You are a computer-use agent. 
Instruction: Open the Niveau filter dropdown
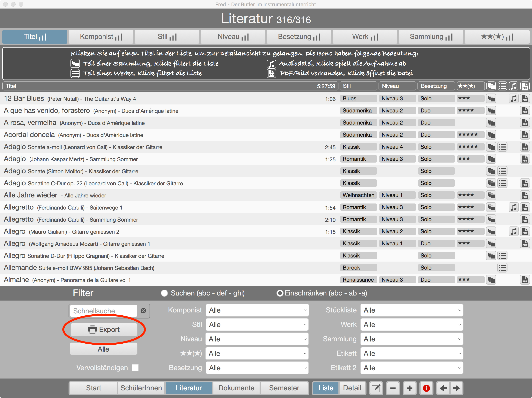(257, 339)
